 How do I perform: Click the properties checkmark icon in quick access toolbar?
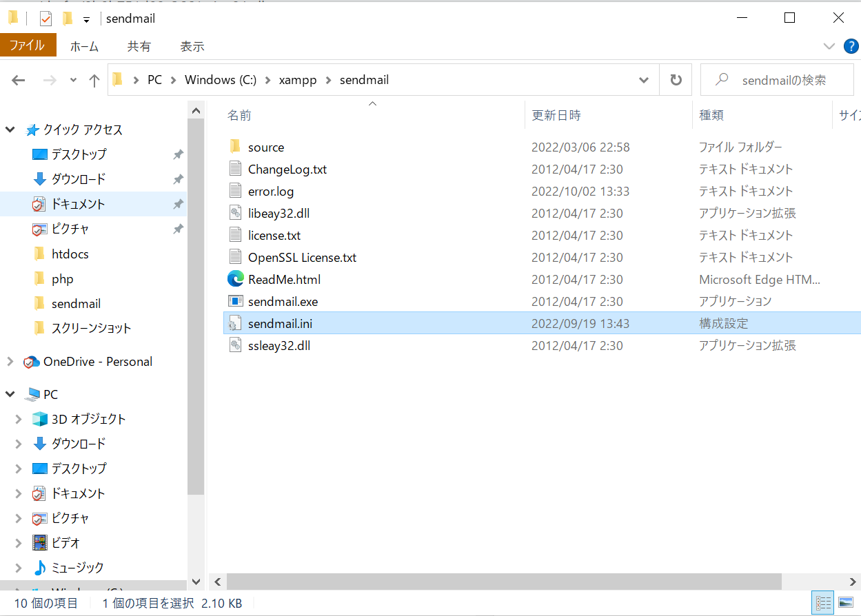tap(45, 18)
